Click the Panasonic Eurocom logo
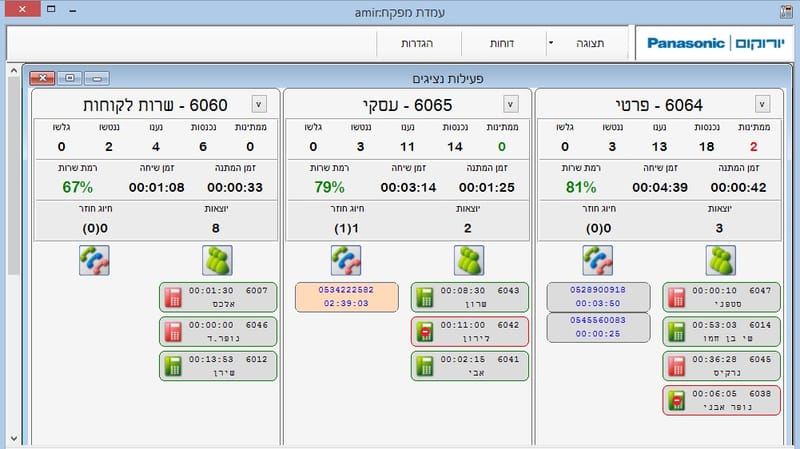Image resolution: width=800 pixels, height=449 pixels. pos(715,43)
